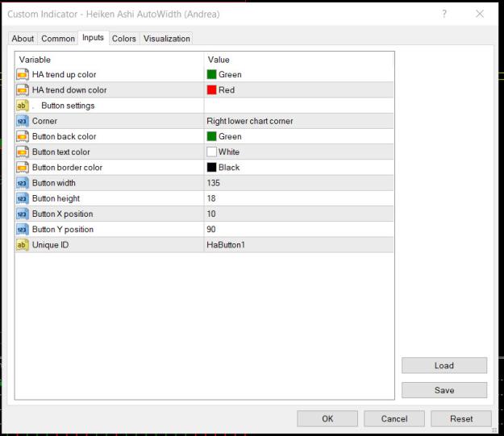504x436 pixels.
Task: Select the HA trend up color label
Action: [64, 74]
